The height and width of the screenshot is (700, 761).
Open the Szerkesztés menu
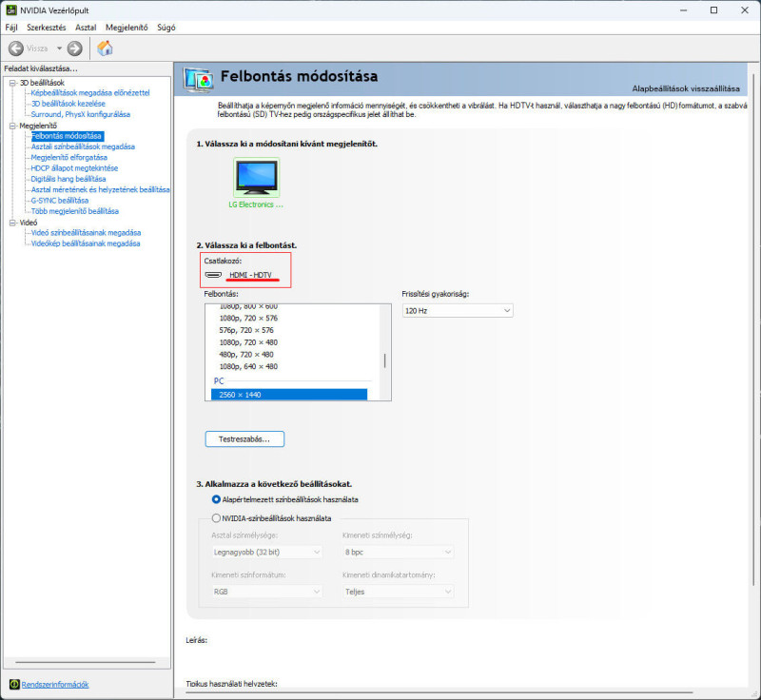point(46,28)
